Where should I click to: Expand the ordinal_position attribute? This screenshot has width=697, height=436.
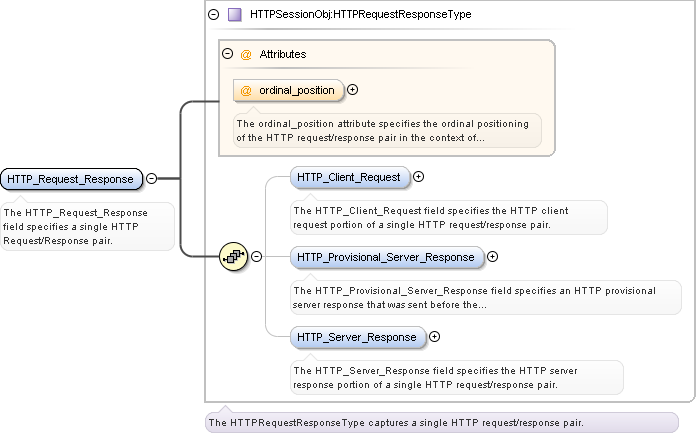[353, 90]
